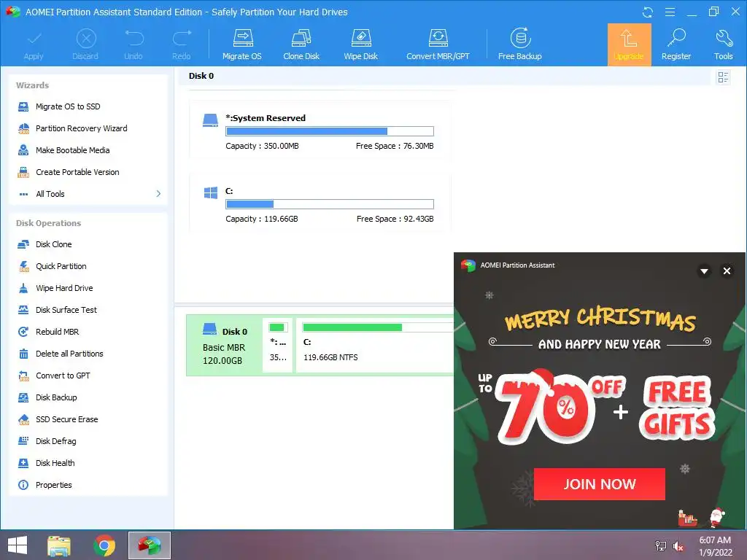Click System Reserved usage bar
The image size is (747, 560).
(330, 131)
